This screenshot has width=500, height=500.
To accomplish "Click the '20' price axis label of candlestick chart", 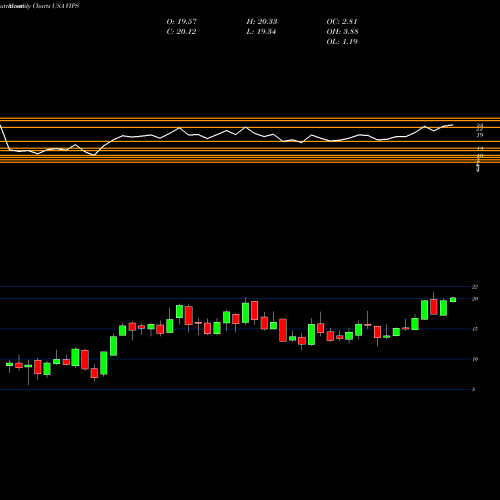I will (475, 299).
